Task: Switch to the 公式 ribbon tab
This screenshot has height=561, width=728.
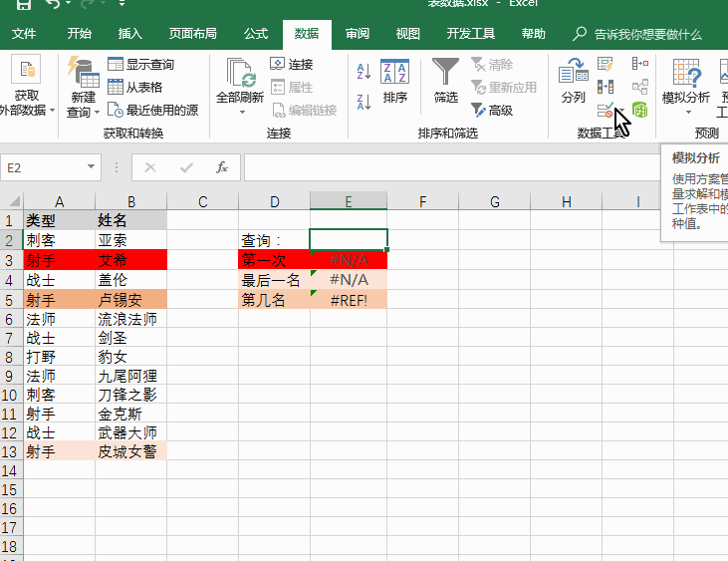Action: coord(256,34)
